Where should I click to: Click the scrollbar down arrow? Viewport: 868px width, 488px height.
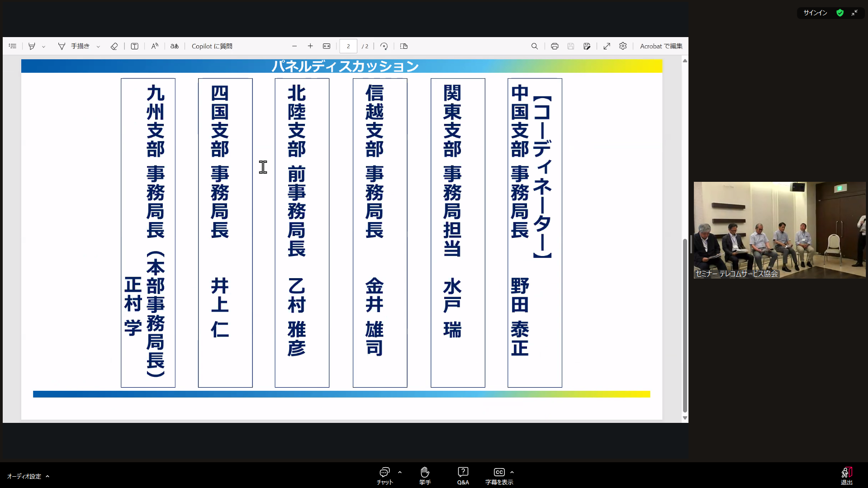pyautogui.click(x=685, y=418)
